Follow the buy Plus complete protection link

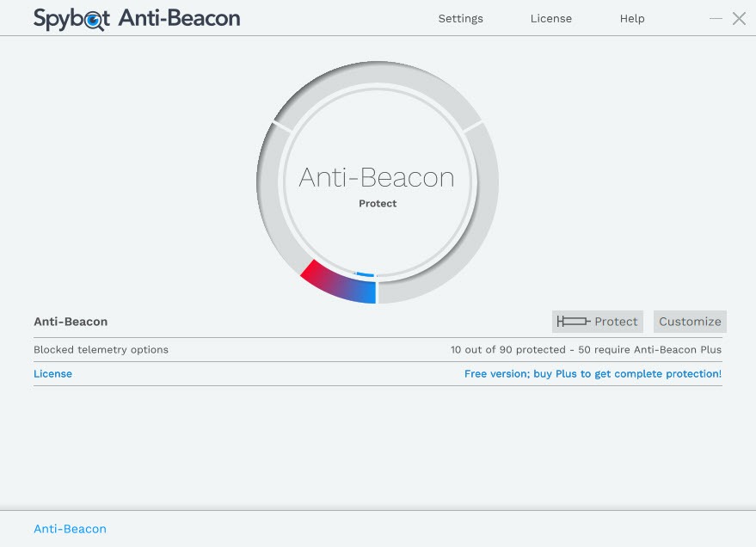593,373
